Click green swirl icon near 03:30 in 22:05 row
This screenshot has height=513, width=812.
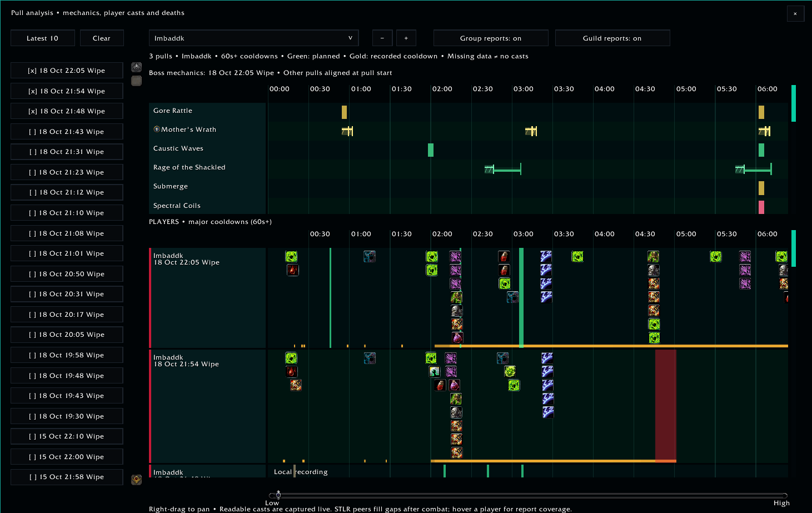coord(577,256)
